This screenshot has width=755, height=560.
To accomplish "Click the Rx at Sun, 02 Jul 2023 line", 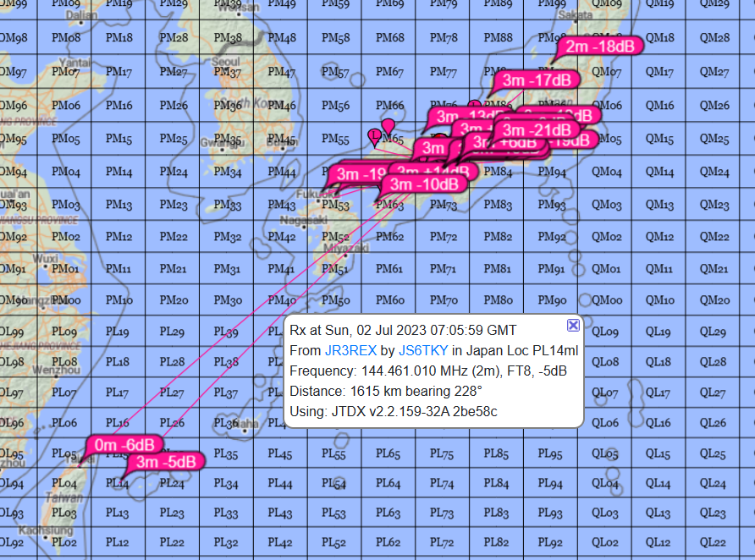I will [x=403, y=331].
